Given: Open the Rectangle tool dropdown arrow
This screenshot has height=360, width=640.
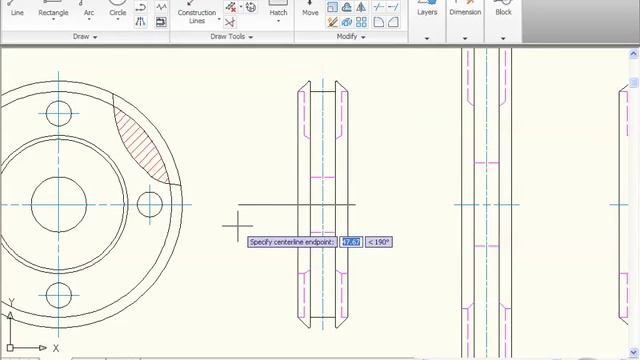Looking at the screenshot, I should [53, 19].
